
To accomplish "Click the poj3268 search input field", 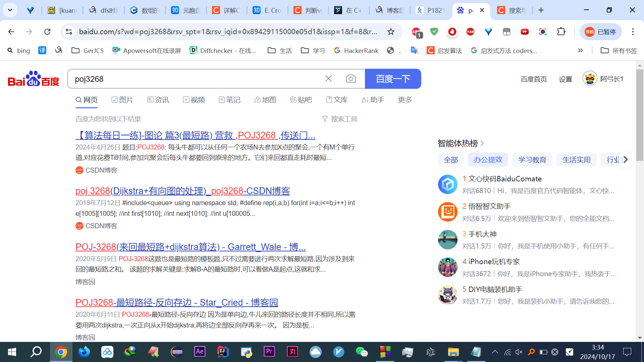I will pos(195,79).
